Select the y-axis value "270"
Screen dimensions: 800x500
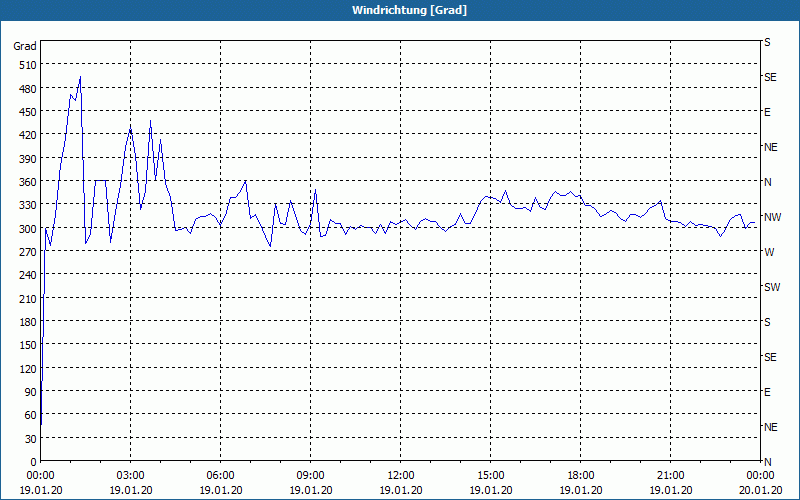28,252
